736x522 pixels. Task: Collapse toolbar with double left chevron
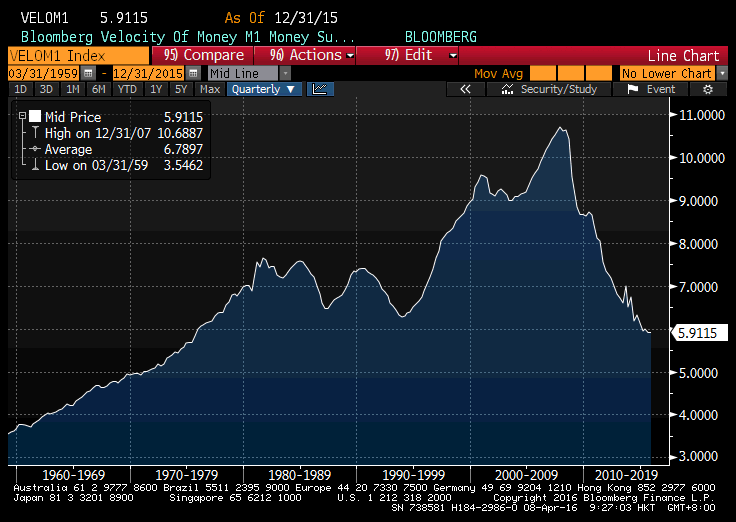(465, 89)
